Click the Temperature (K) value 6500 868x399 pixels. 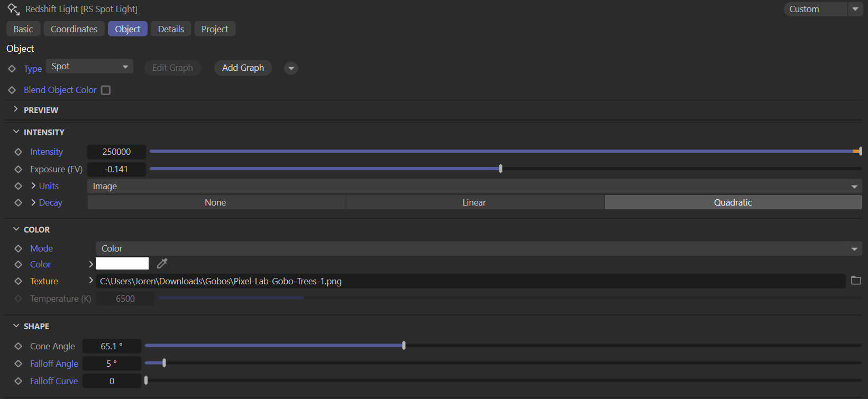click(125, 299)
